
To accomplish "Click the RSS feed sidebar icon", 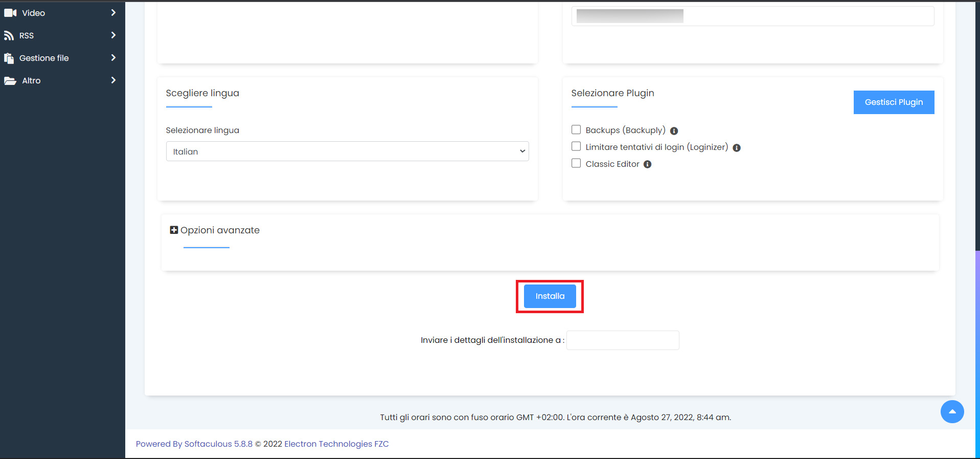I will (x=9, y=35).
